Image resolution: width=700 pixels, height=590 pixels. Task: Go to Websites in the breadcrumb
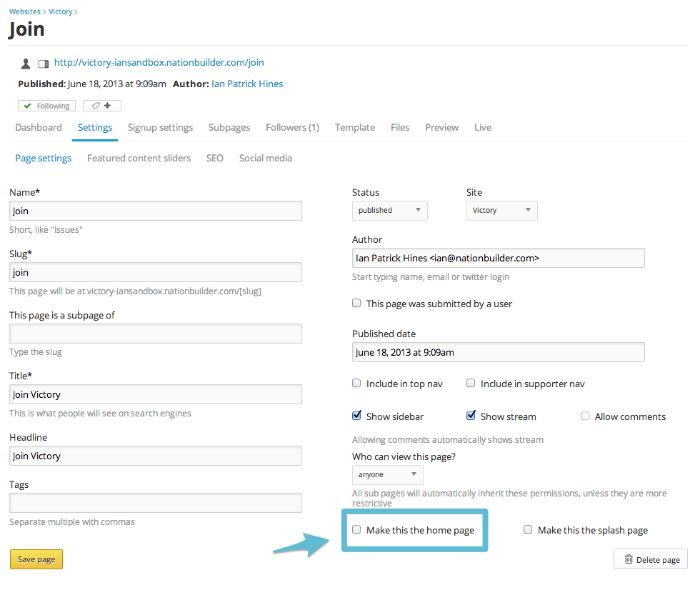[x=25, y=11]
